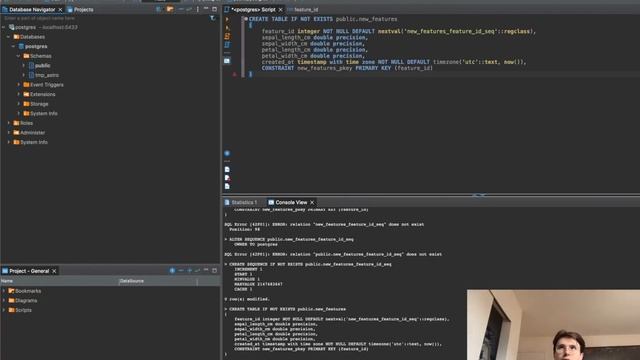
Task: Open the output console icon in editor sidebar
Action: coord(227,61)
